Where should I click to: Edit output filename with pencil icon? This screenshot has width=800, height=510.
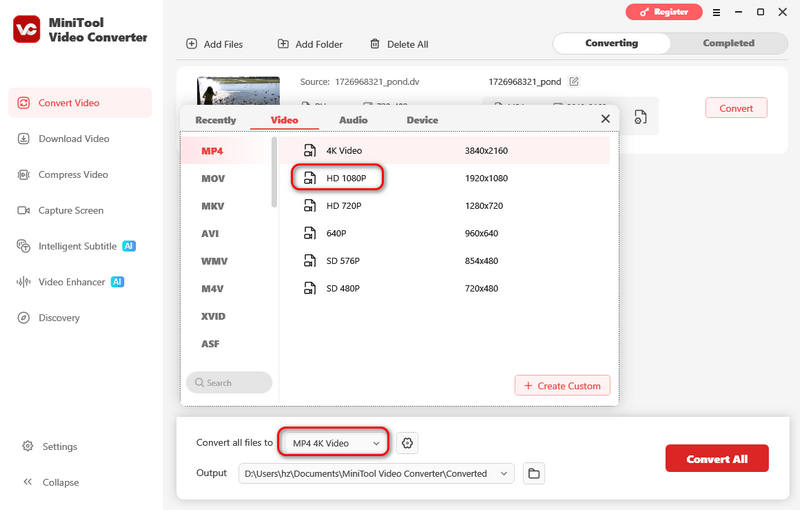pyautogui.click(x=574, y=81)
